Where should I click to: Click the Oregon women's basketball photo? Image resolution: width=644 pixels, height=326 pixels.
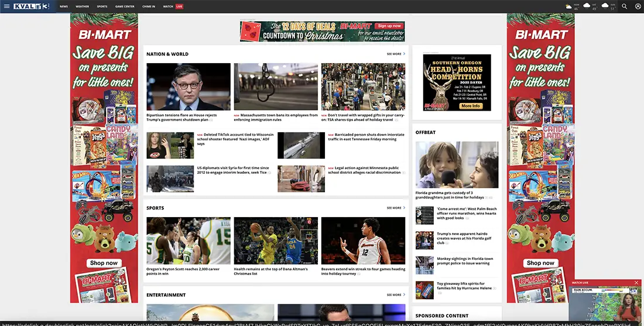pyautogui.click(x=189, y=241)
